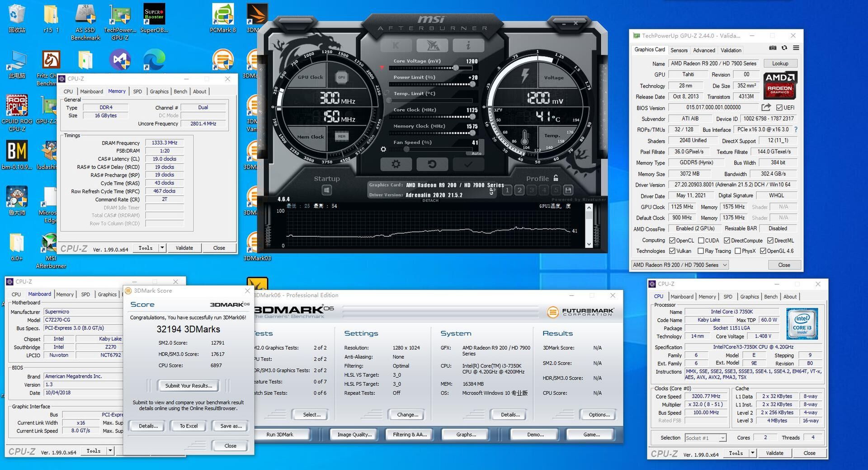Select Afterburner profile slot 1
868x470 pixels.
tap(507, 190)
